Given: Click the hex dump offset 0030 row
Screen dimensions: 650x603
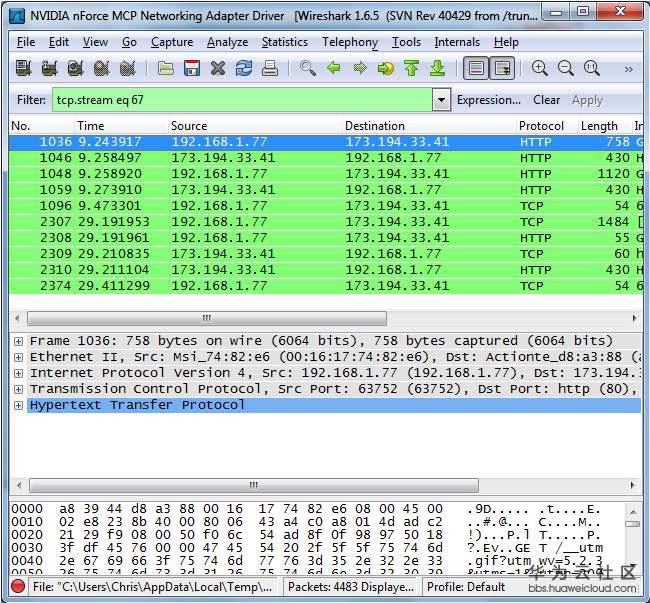Looking at the screenshot, I should point(307,547).
